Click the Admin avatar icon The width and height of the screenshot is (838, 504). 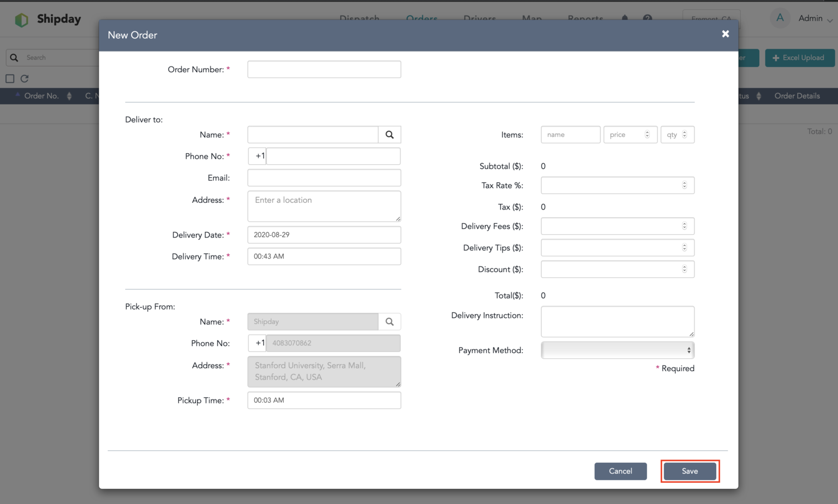780,18
